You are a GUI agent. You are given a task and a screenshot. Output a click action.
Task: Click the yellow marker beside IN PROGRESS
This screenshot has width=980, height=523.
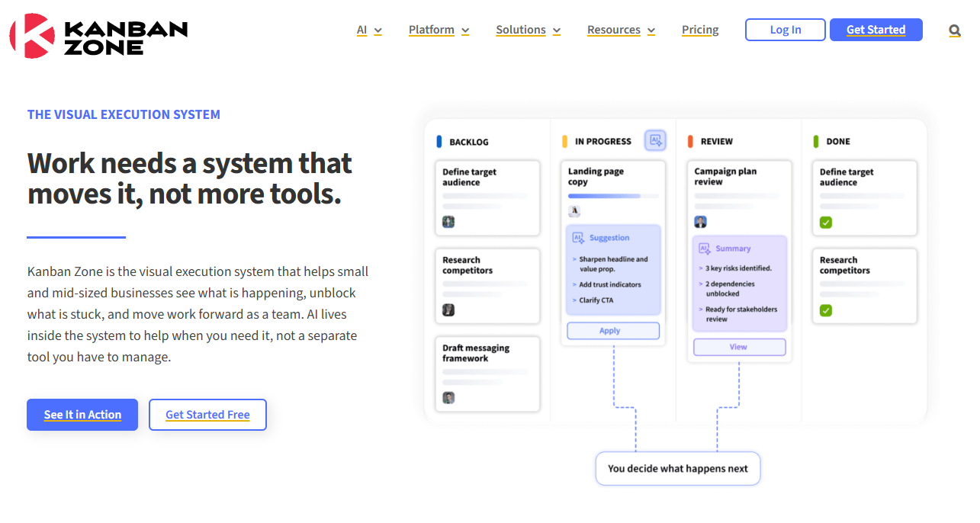565,141
